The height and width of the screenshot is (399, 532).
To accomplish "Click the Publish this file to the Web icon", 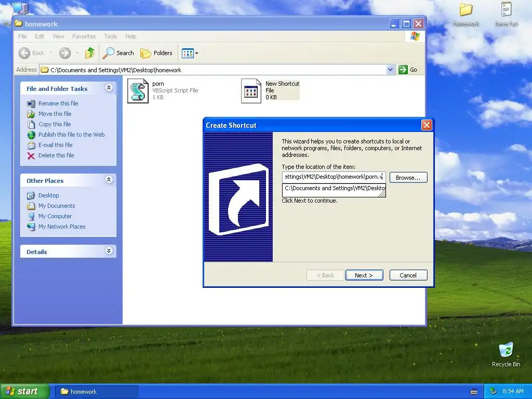I will [31, 135].
